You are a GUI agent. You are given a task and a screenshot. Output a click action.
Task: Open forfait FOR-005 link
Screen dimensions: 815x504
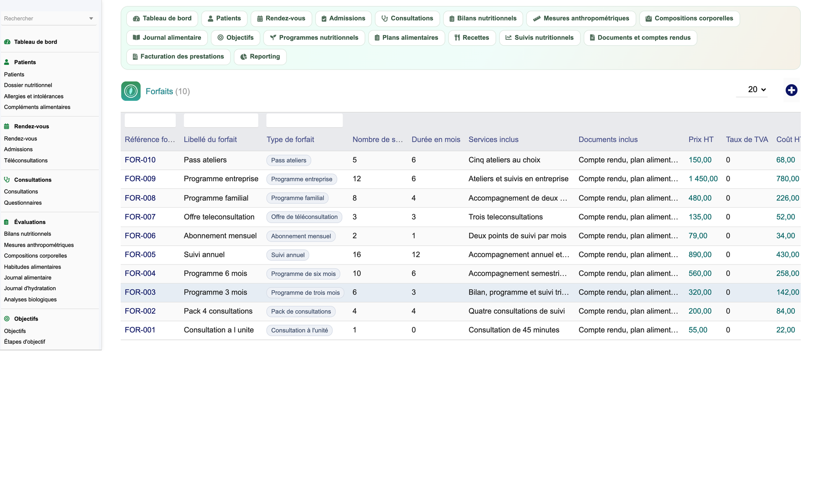(140, 255)
